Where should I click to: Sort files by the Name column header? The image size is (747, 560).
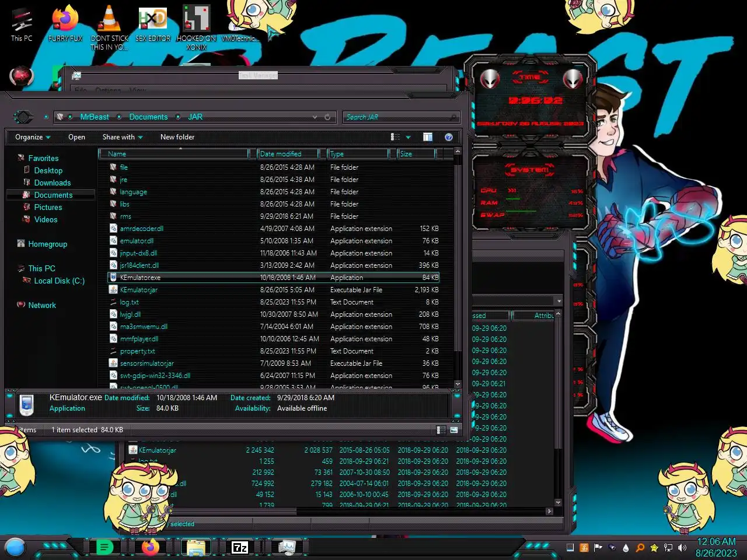(174, 154)
